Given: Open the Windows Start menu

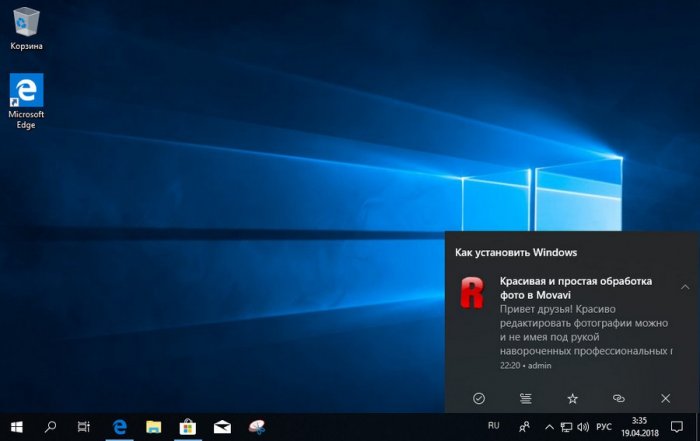Looking at the screenshot, I should (x=17, y=427).
